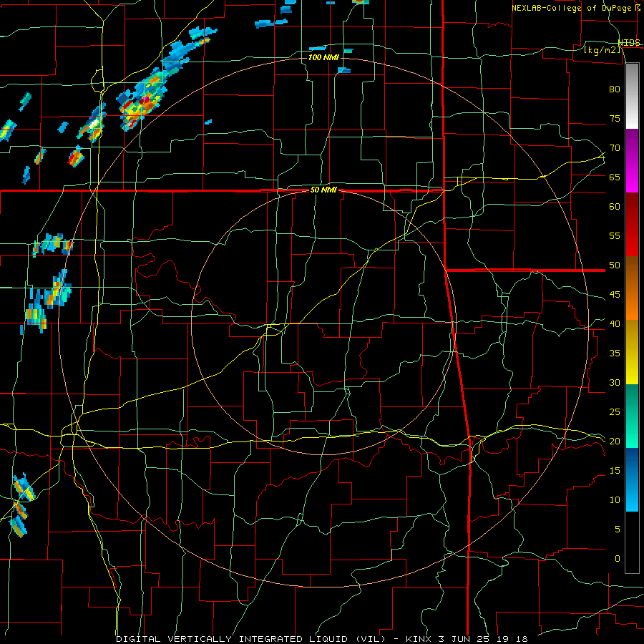The image size is (644, 644).
Task: Click the yellow band of the color scale
Action: [x=632, y=352]
